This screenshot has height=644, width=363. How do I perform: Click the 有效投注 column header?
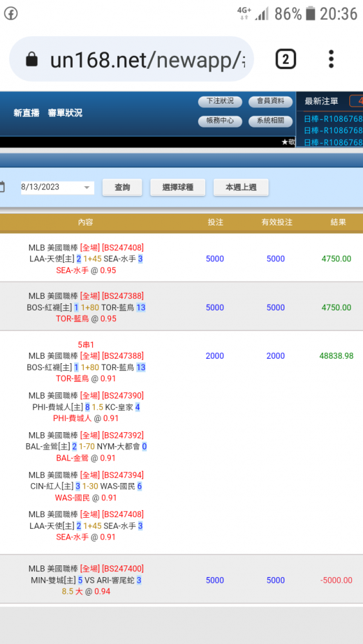point(277,223)
